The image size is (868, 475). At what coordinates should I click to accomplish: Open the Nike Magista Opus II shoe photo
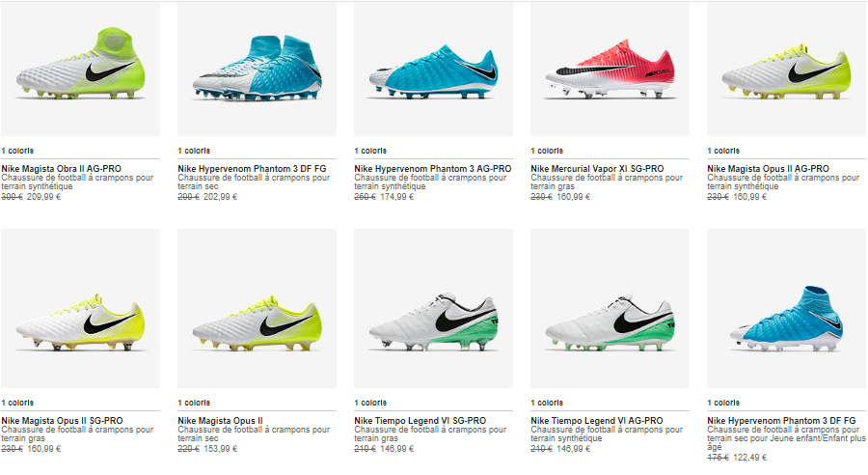pos(257,308)
